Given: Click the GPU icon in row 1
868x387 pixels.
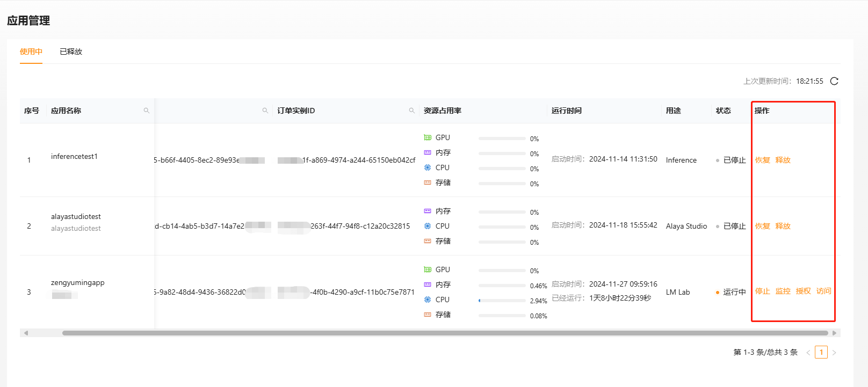Looking at the screenshot, I should (x=428, y=137).
